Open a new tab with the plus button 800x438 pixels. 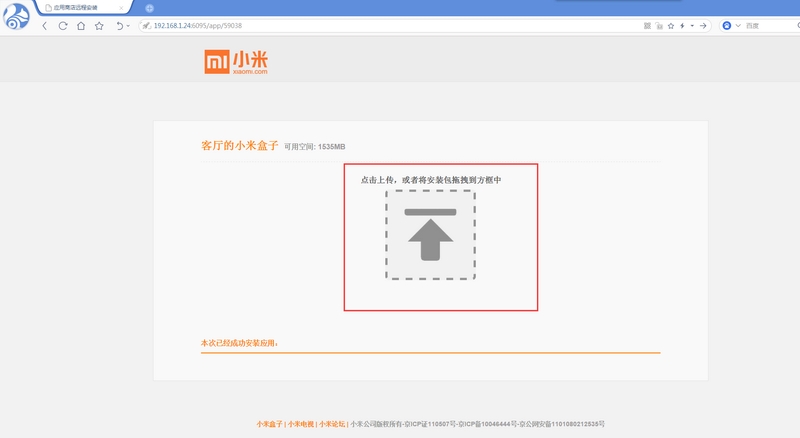149,8
